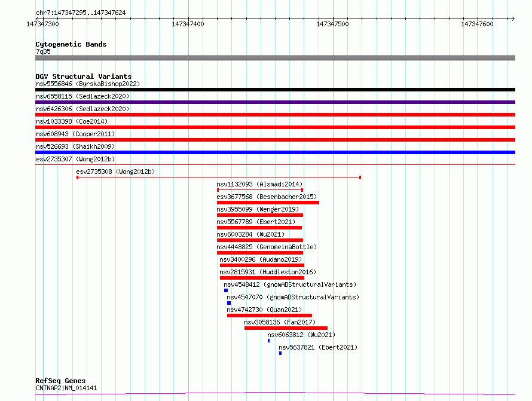Open variant nsv3955099 (Wenger2019) label
The image size is (532, 401).
pos(258,209)
